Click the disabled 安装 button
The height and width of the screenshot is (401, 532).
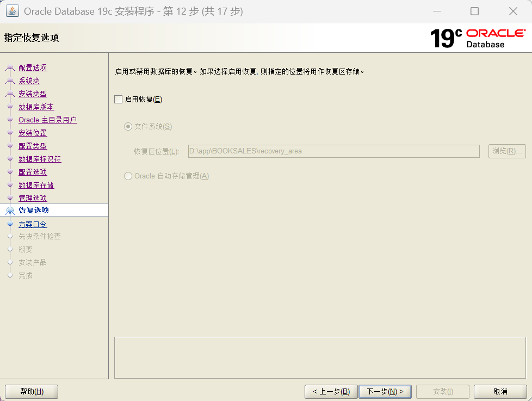pos(443,392)
